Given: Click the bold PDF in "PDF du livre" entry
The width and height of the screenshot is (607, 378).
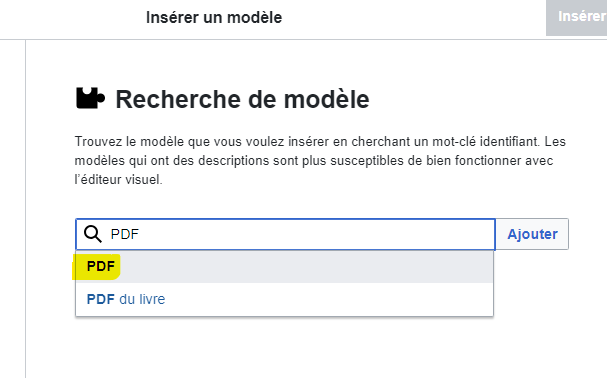Looking at the screenshot, I should (101, 299).
